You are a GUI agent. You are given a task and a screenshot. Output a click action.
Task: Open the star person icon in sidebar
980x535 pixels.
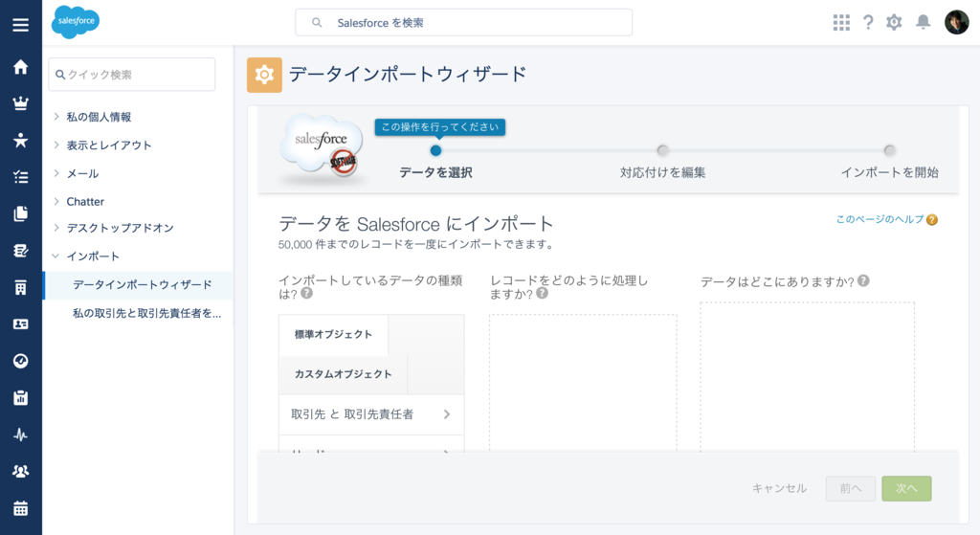tap(21, 140)
